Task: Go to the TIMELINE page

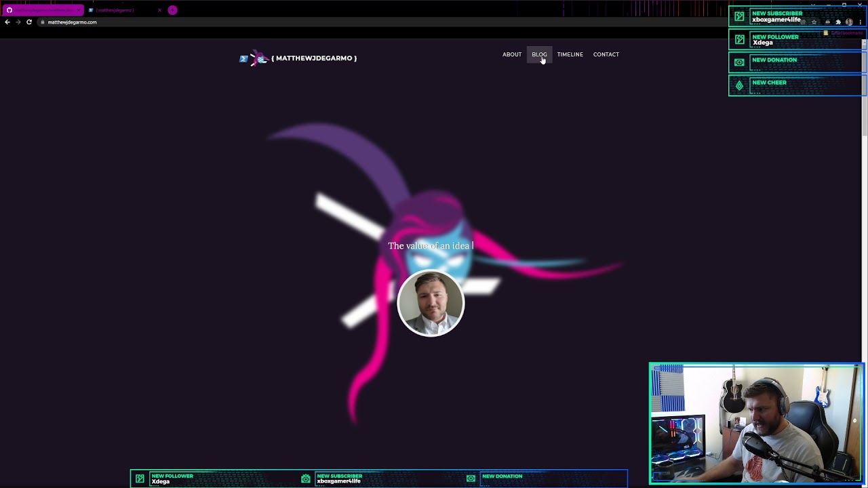Action: pos(570,54)
